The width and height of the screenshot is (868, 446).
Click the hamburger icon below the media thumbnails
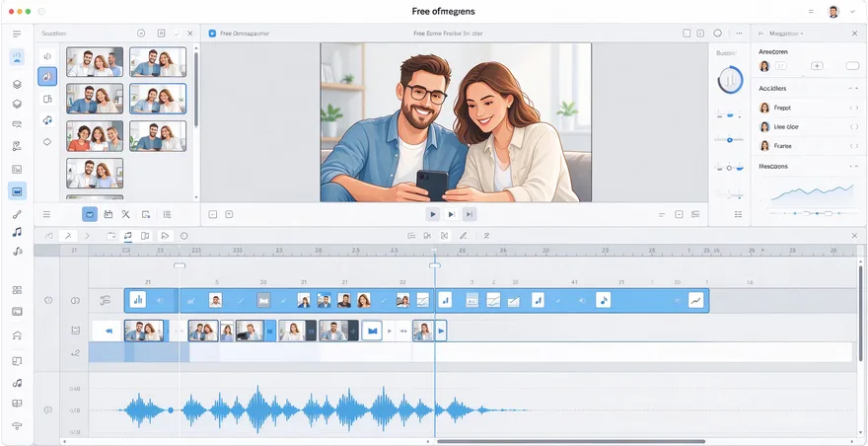pos(46,214)
